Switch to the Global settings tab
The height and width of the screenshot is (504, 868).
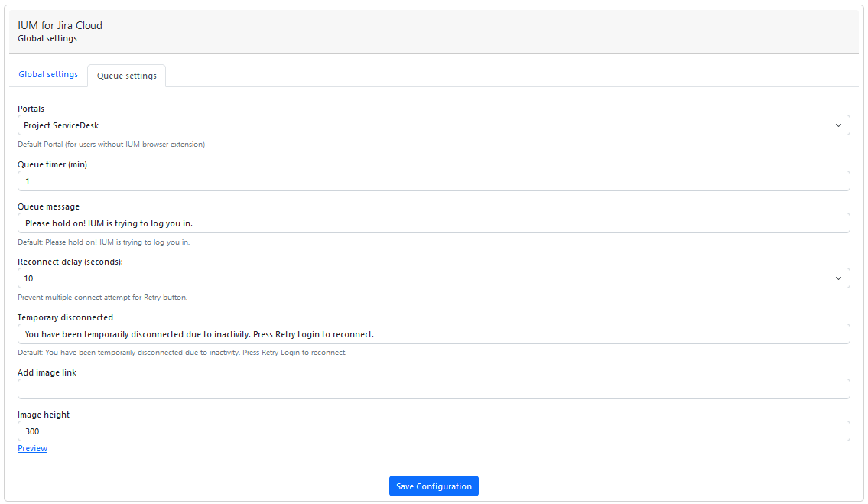point(48,75)
